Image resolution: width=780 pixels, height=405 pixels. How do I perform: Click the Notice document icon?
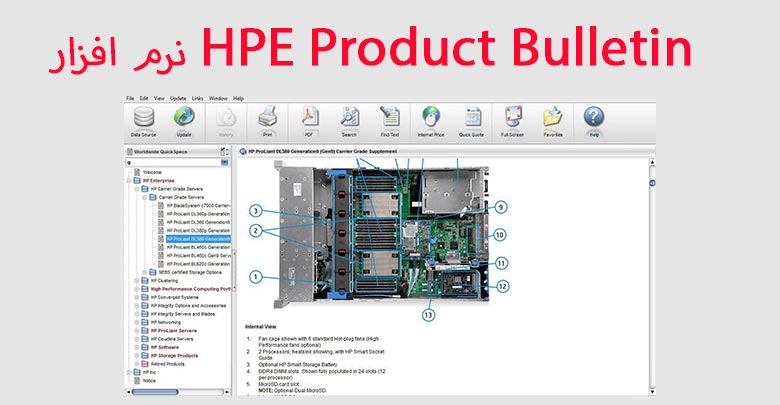tap(137, 381)
